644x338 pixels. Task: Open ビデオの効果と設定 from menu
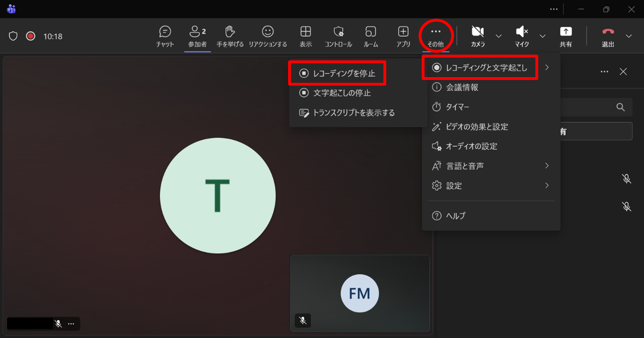[477, 127]
